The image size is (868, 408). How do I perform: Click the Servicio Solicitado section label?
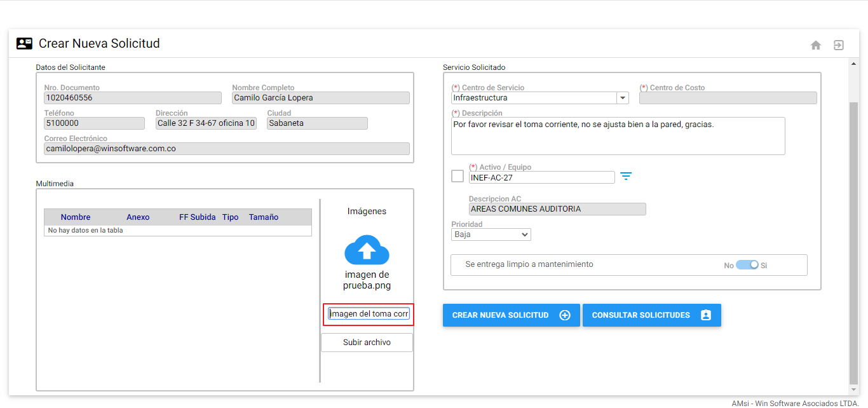[x=474, y=67]
